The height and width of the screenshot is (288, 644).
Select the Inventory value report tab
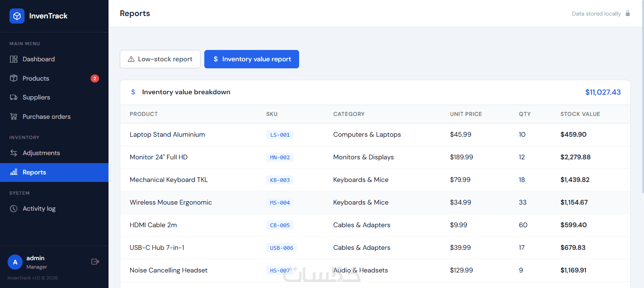point(251,59)
